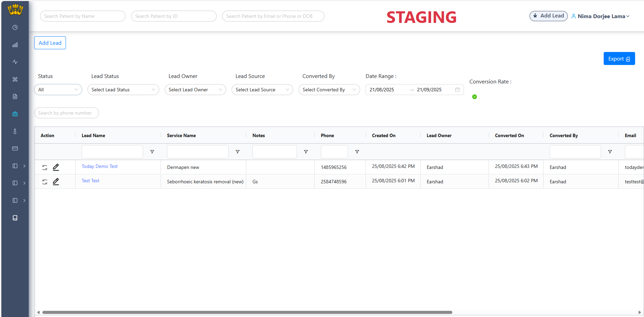Viewport: 644px width, 317px height.
Task: Select the briefcase icon in sidebar
Action: point(15,114)
